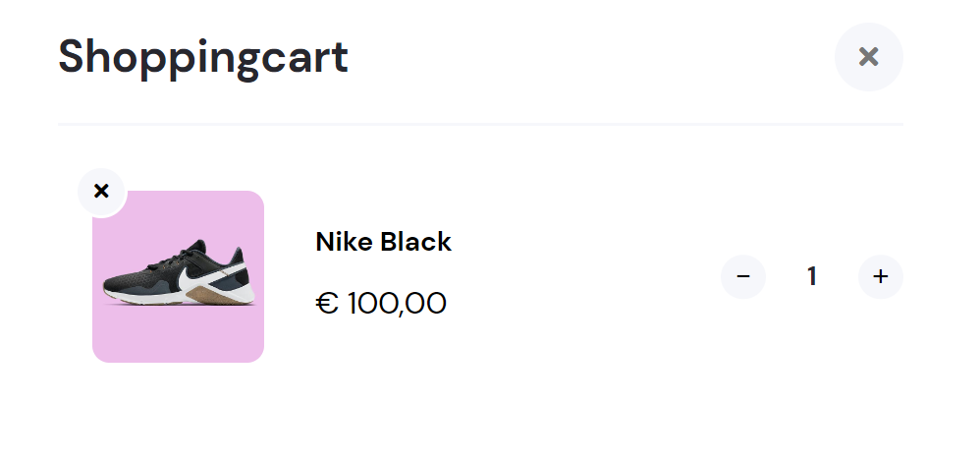980x463 pixels.
Task: Click the Shoppingcart heading
Action: pos(203,57)
